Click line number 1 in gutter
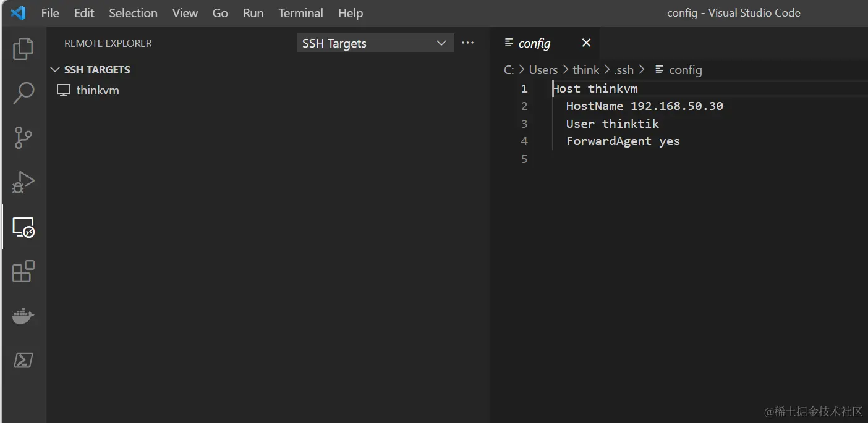 [x=524, y=88]
